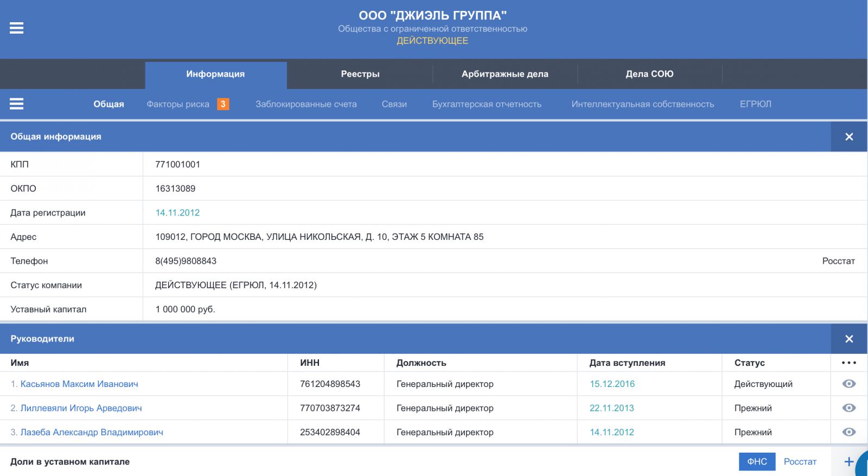
Task: Select the capital value 1 000 000 руб.
Action: [185, 309]
